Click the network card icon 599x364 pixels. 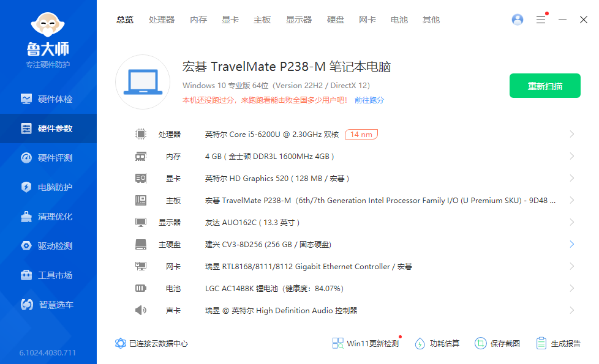[x=141, y=266]
